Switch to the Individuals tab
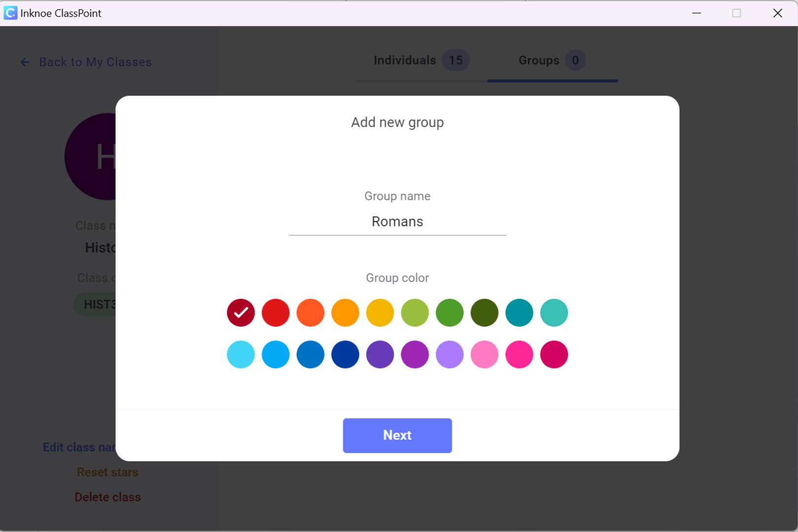Image resolution: width=798 pixels, height=532 pixels. pos(422,61)
